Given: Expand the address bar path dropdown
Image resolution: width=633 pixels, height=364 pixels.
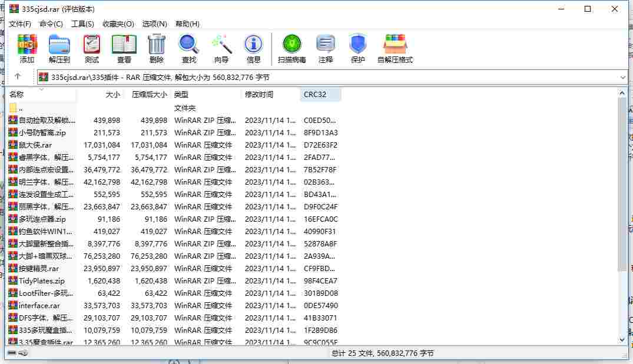Looking at the screenshot, I should coord(622,77).
